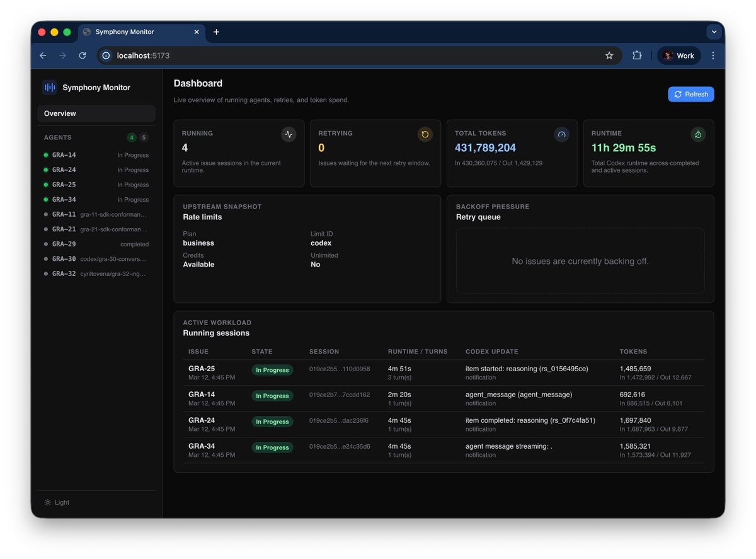Click the In Progress badge for GRA-25 row
This screenshot has width=756, height=559.
(272, 370)
